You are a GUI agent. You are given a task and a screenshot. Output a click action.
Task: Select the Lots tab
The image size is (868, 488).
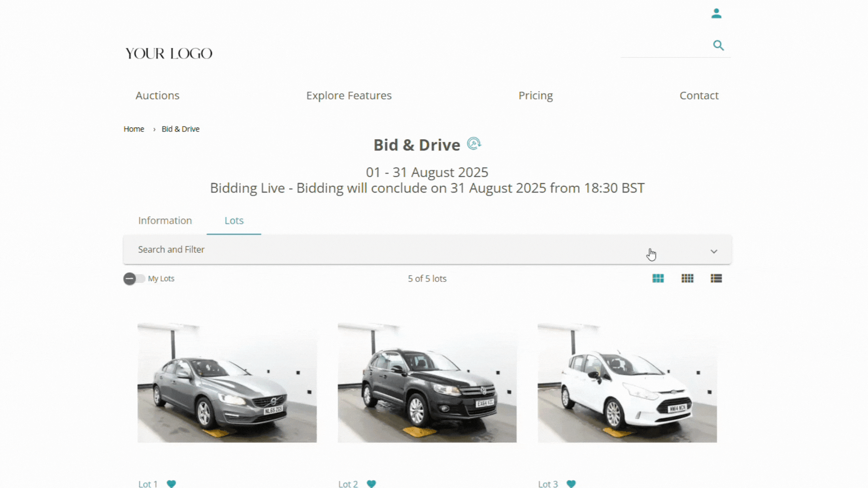[x=234, y=221]
